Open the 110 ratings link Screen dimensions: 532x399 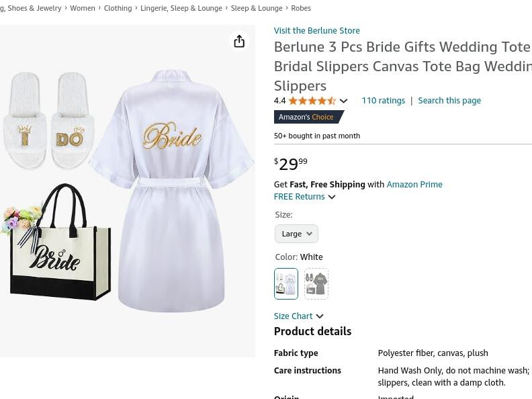[383, 101]
